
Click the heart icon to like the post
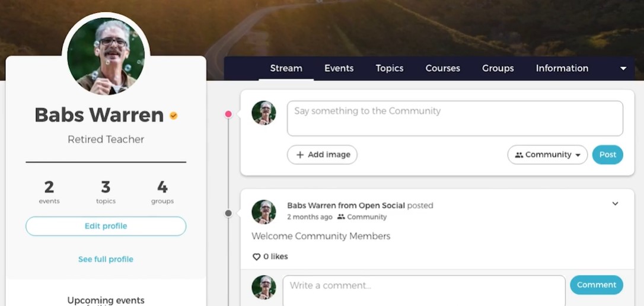pos(257,257)
